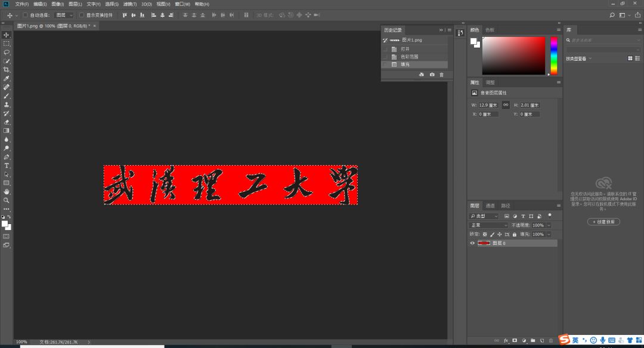Open the collapsed history panel icon in the dock
This screenshot has height=348, width=644.
(460, 33)
